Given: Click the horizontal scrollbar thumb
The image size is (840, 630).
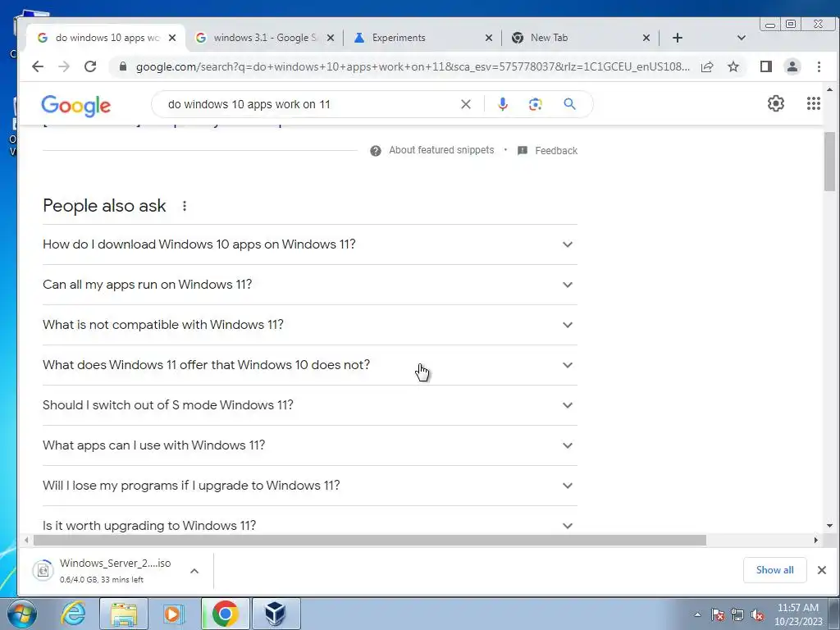Looking at the screenshot, I should coord(370,540).
